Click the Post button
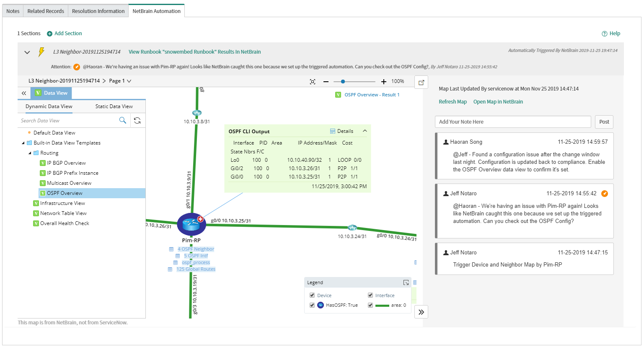The height and width of the screenshot is (347, 644). (604, 122)
